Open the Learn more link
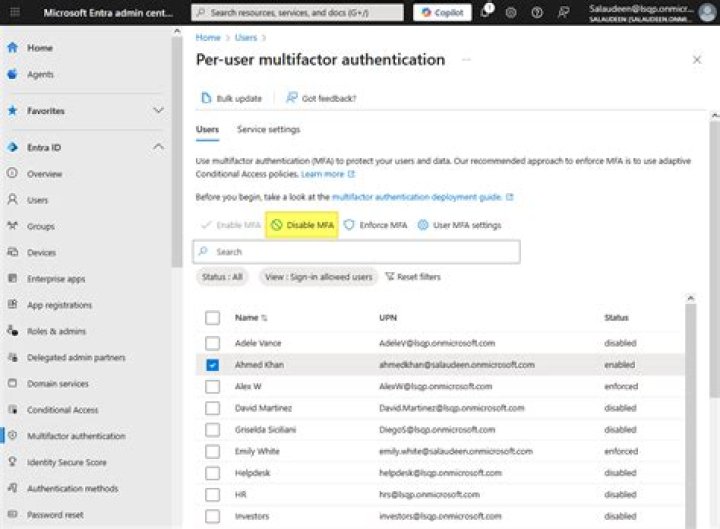Viewport: 720px width, 529px height. coord(328,174)
